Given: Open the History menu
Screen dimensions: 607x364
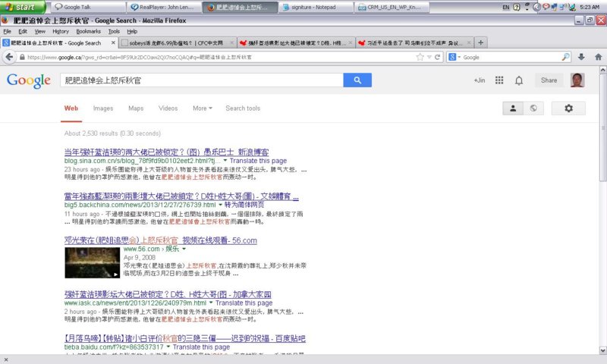Looking at the screenshot, I should click(61, 31).
